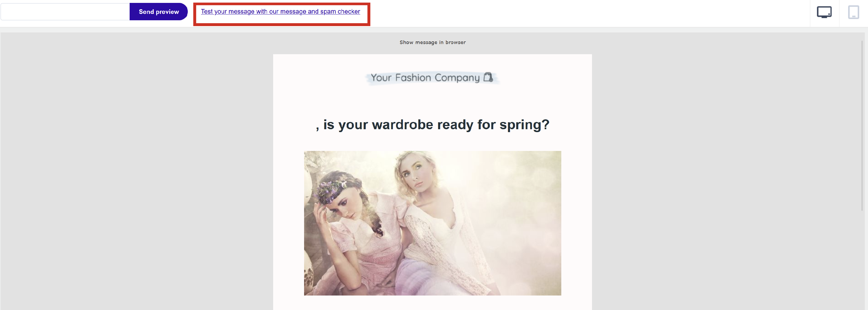Open Show message in browser link
The height and width of the screenshot is (310, 868).
pyautogui.click(x=432, y=42)
